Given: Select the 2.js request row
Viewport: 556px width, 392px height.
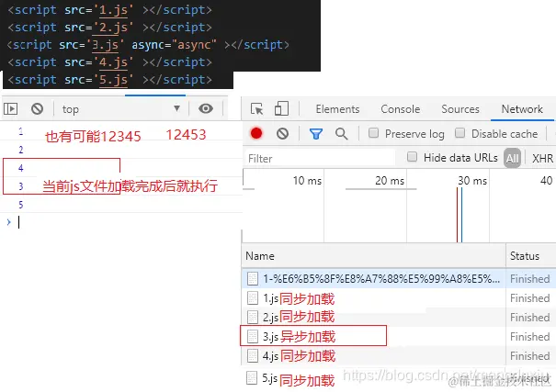Looking at the screenshot, I should pos(399,318).
